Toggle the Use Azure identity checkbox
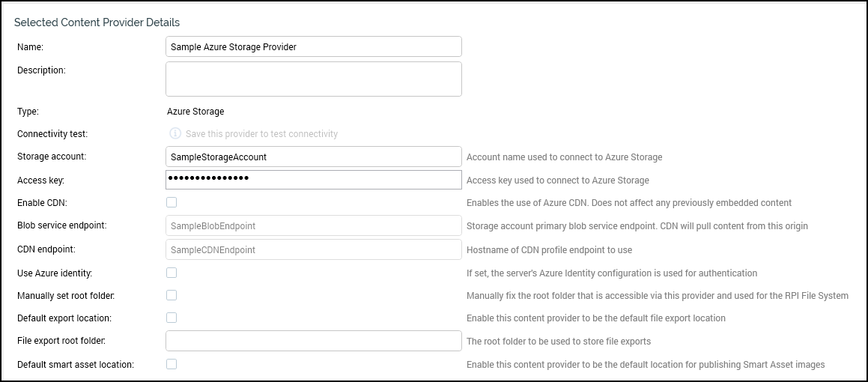 click(172, 273)
